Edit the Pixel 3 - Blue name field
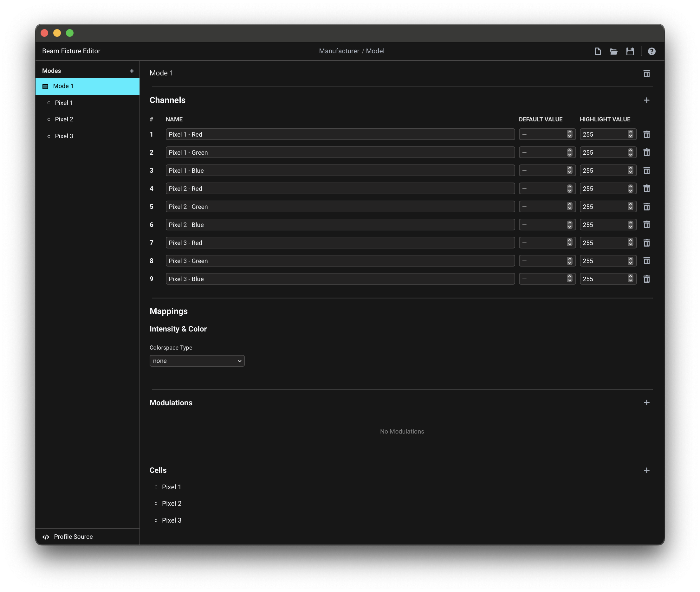The image size is (700, 592). (x=340, y=279)
